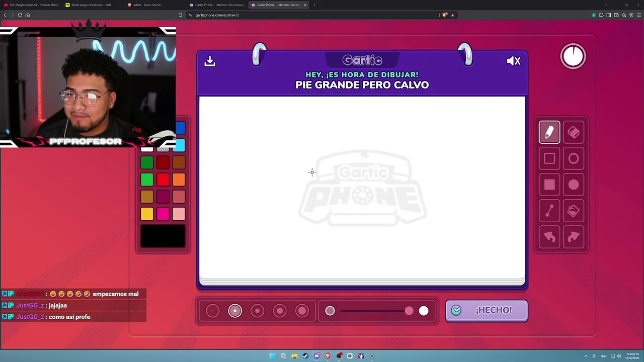The image size is (644, 362).
Task: Pick the dark magenta color swatch
Action: (x=163, y=197)
